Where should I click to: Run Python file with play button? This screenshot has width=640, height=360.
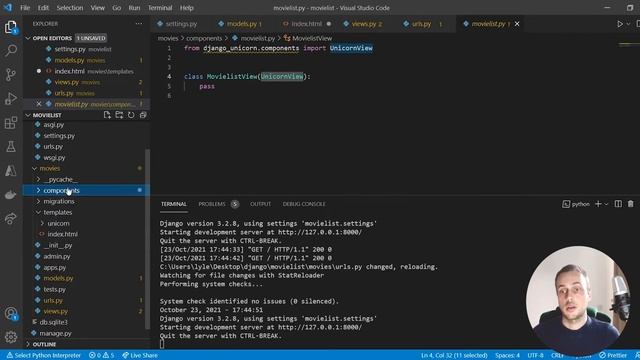(x=620, y=24)
